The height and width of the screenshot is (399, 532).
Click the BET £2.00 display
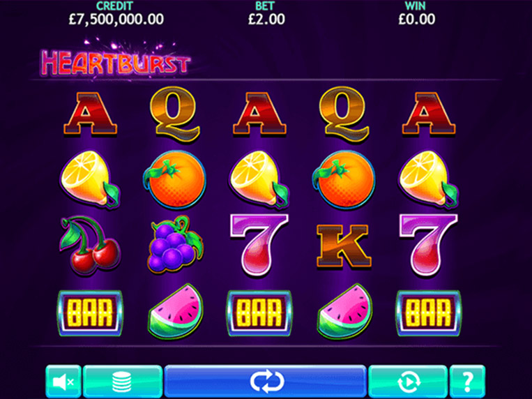pyautogui.click(x=266, y=14)
